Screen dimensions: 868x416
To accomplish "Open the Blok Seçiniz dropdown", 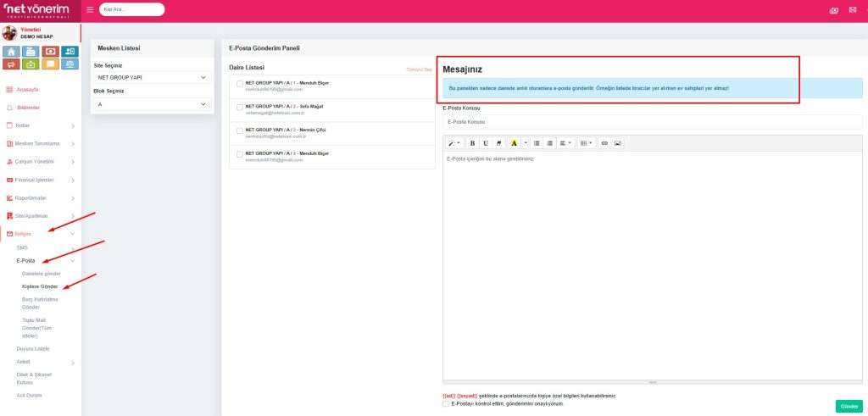I will pos(151,103).
